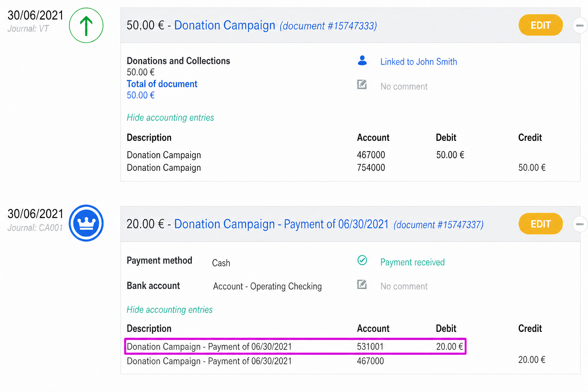Click the Payment received status text
588x392 pixels.
click(413, 262)
